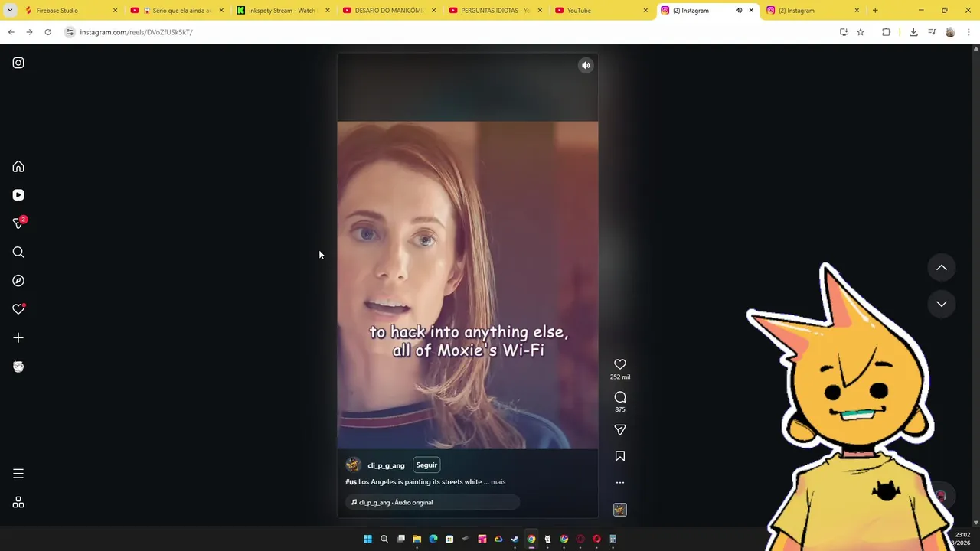Save the reel with the bookmark icon
This screenshot has width=980, height=551.
pyautogui.click(x=620, y=456)
